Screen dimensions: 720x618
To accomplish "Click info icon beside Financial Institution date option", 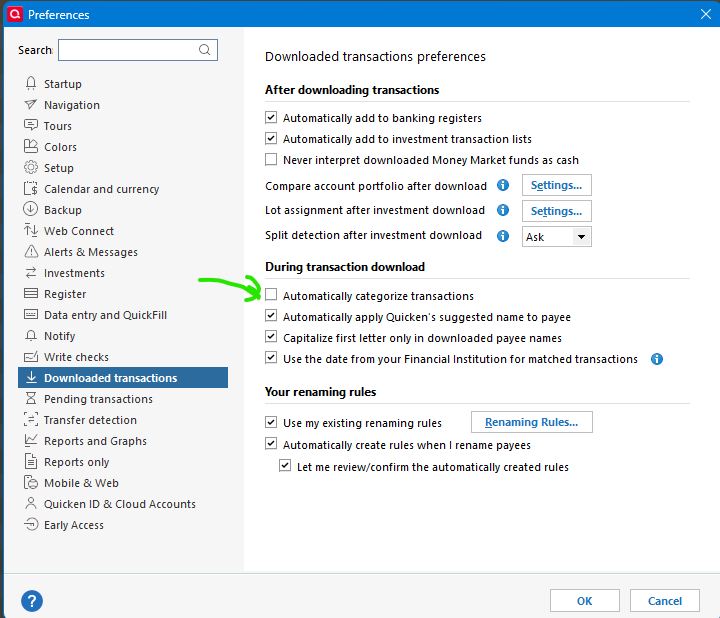I will (x=657, y=359).
